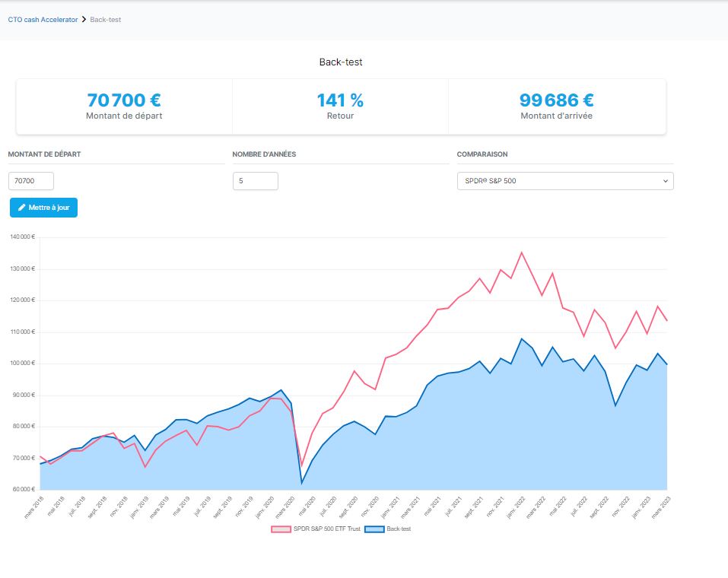The image size is (728, 578).
Task: Toggle the Back-test legend color swatch
Action: point(374,529)
